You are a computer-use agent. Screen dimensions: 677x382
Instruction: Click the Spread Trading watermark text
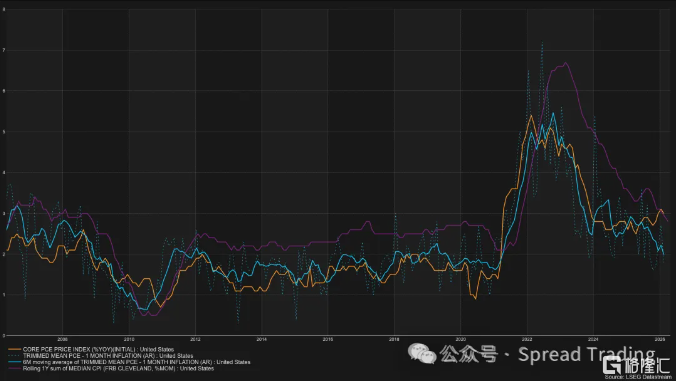[x=586, y=354]
